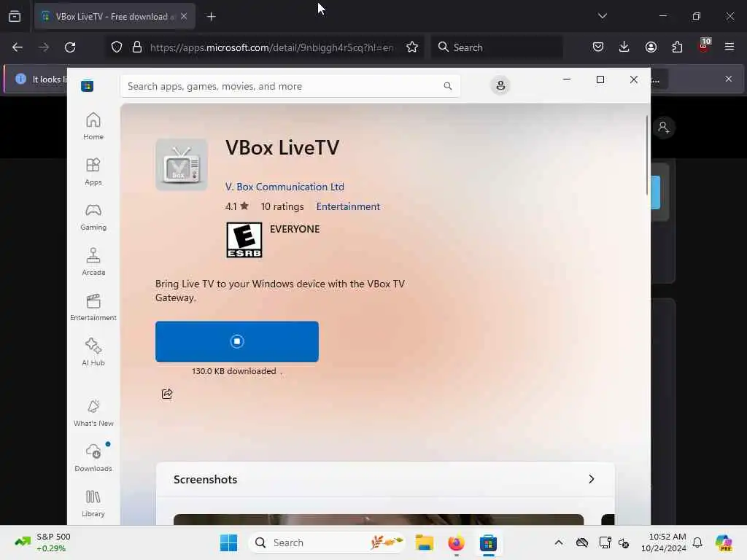Bookmark this page with the star

click(412, 47)
